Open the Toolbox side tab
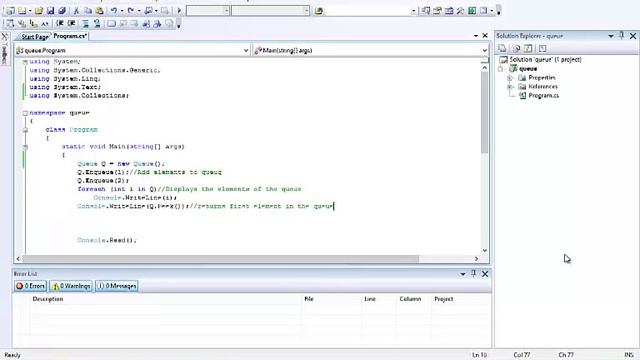The image size is (640, 360). click(x=4, y=51)
